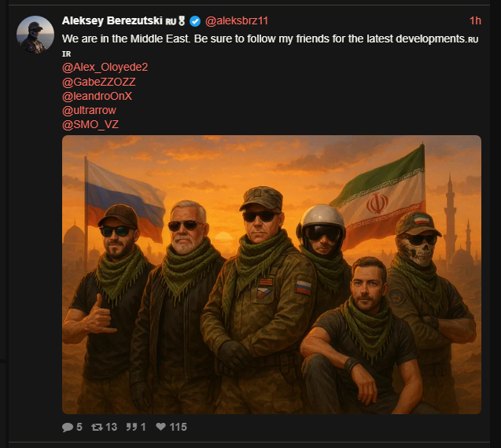Click the quote marks icon
Image resolution: width=501 pixels, height=448 pixels.
(x=131, y=427)
